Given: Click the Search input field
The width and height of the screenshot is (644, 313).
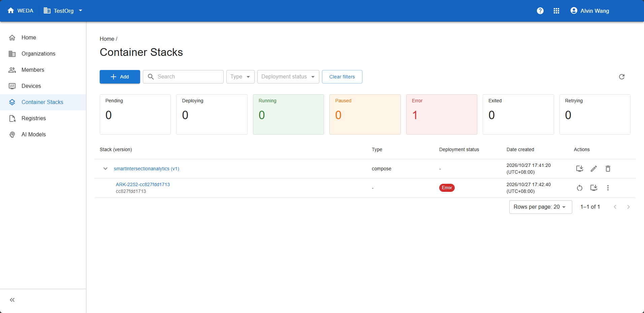Looking at the screenshot, I should (x=183, y=77).
